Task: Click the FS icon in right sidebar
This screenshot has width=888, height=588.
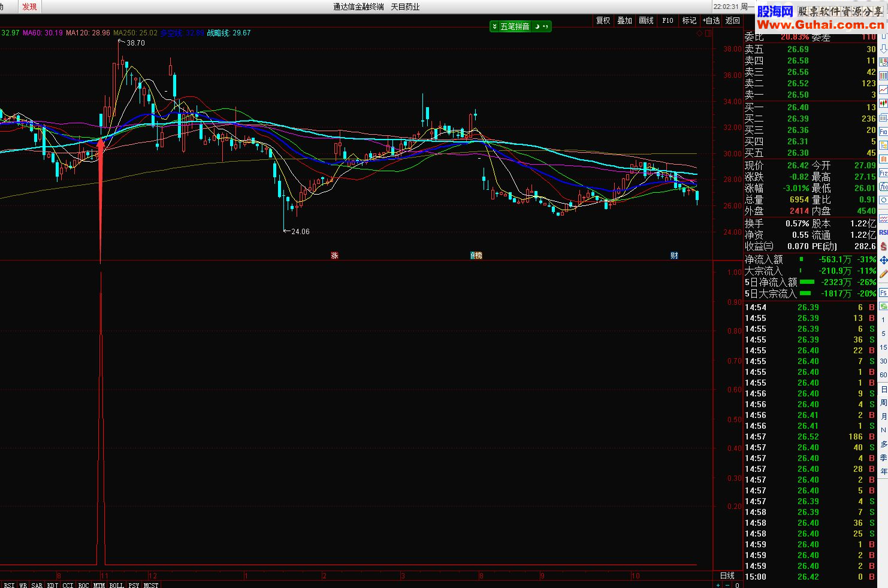Action: 883,293
